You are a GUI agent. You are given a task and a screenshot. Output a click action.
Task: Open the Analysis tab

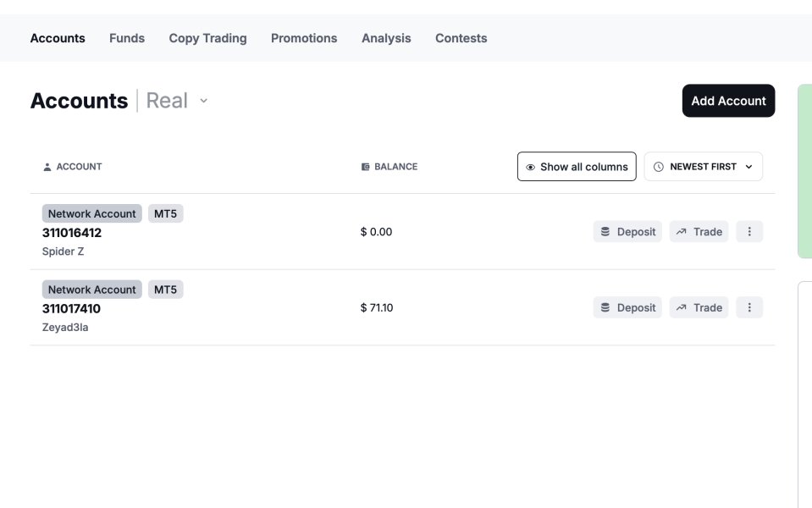point(386,38)
